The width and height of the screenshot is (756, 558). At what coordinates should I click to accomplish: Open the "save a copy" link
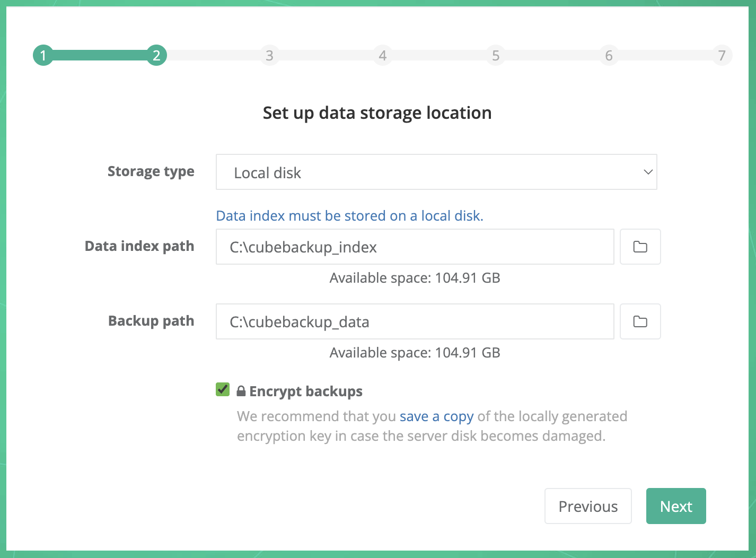[x=436, y=416]
